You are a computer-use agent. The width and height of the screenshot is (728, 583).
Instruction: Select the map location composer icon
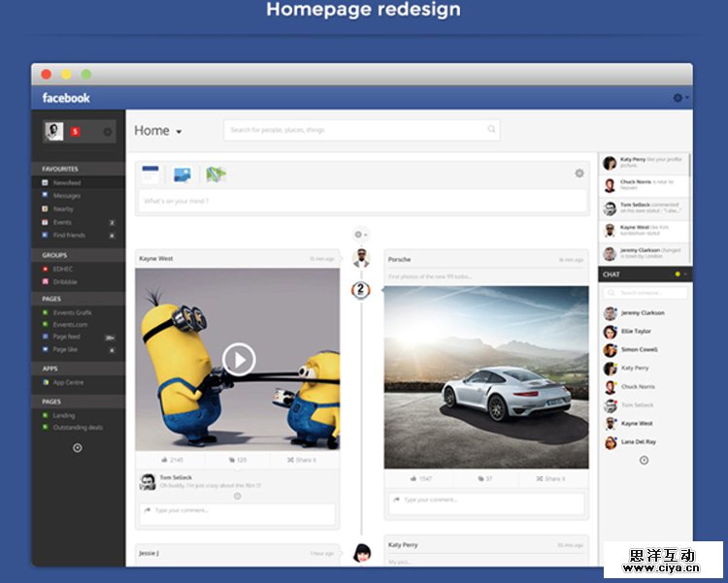pos(215,175)
